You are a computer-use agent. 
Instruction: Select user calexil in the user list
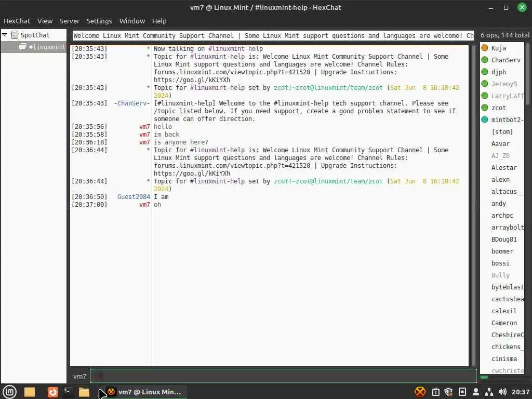(x=504, y=311)
